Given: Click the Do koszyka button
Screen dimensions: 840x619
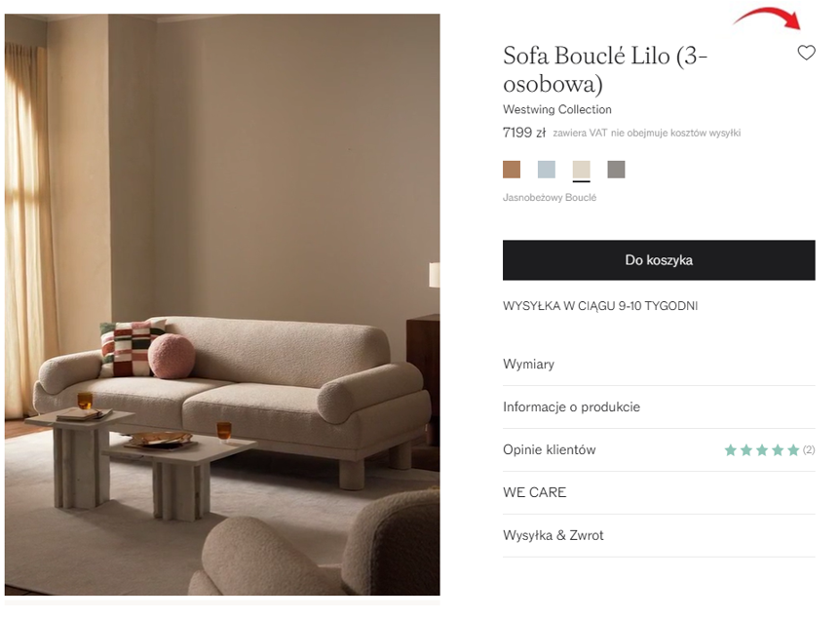Looking at the screenshot, I should (x=659, y=260).
